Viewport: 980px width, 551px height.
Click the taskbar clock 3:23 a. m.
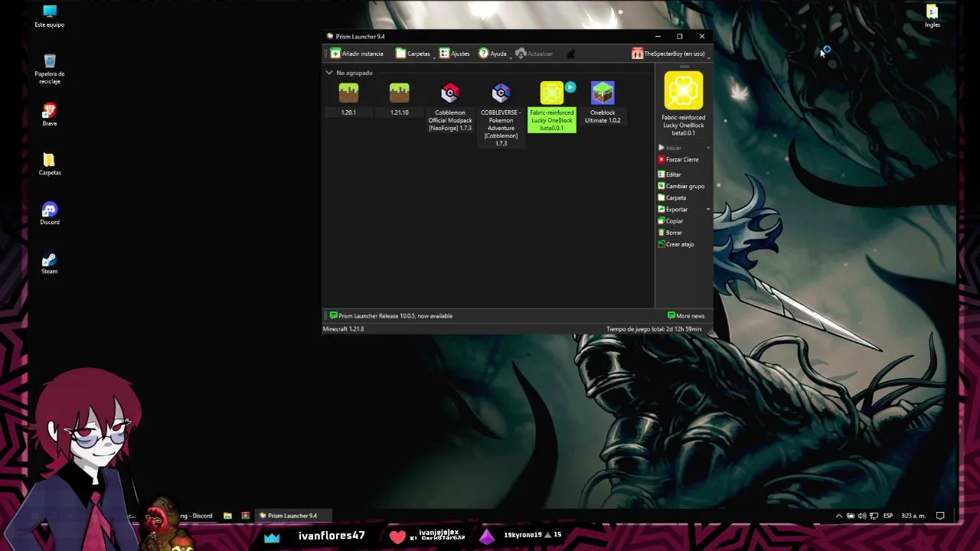tap(913, 516)
